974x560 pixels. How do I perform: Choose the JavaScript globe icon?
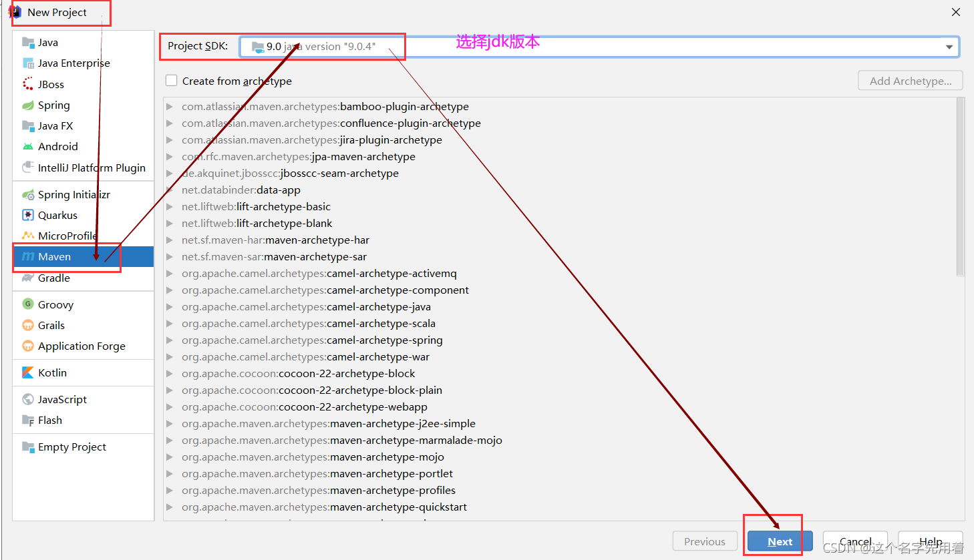(x=28, y=399)
